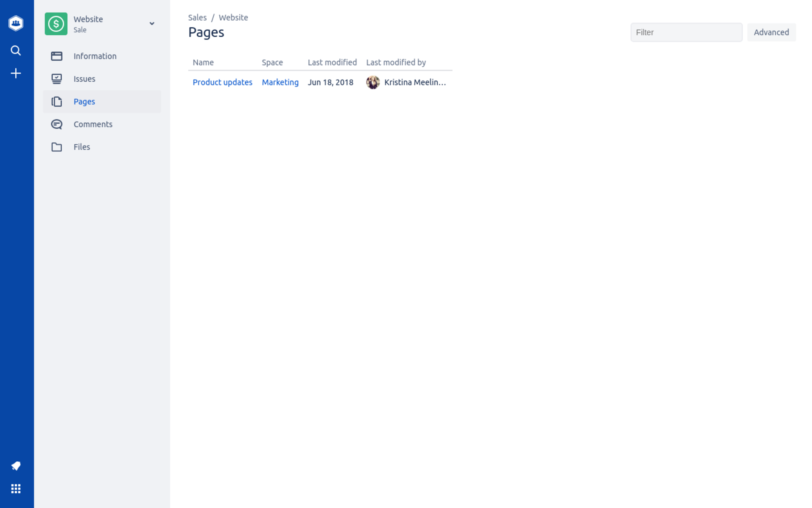Click the Kristina Meelin… name text
This screenshot has width=812, height=508.
pyautogui.click(x=415, y=82)
